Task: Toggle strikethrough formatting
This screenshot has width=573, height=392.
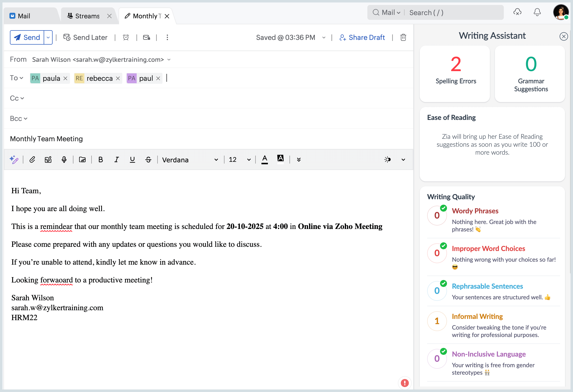Action: click(x=148, y=160)
